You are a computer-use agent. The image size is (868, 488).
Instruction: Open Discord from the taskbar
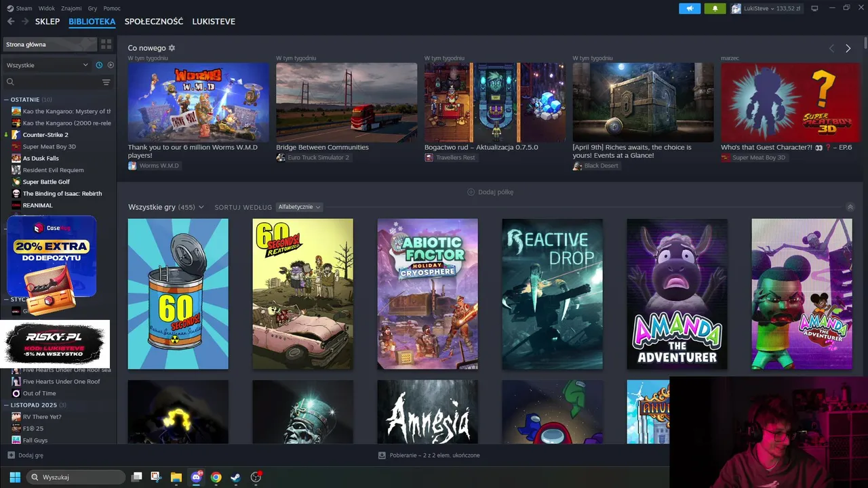[197, 477]
